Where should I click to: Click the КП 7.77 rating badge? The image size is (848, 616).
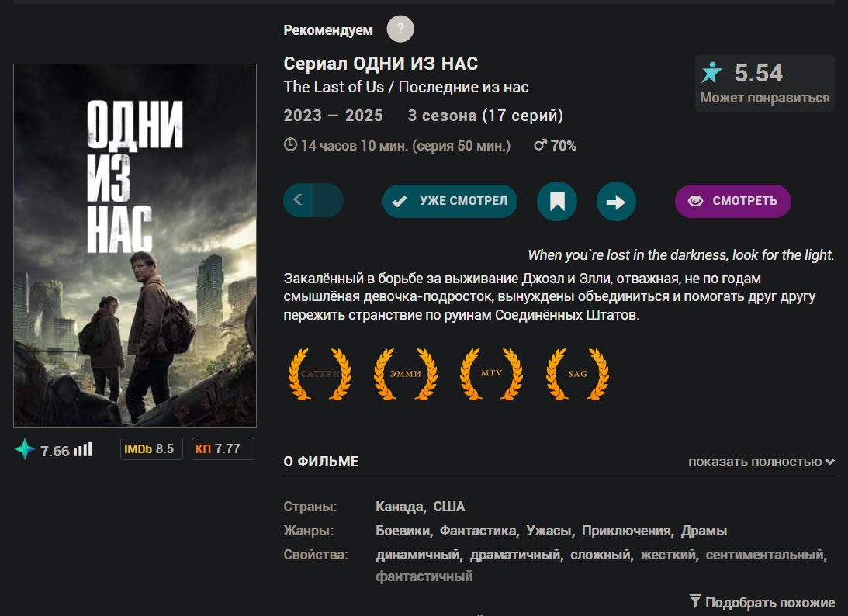(223, 449)
